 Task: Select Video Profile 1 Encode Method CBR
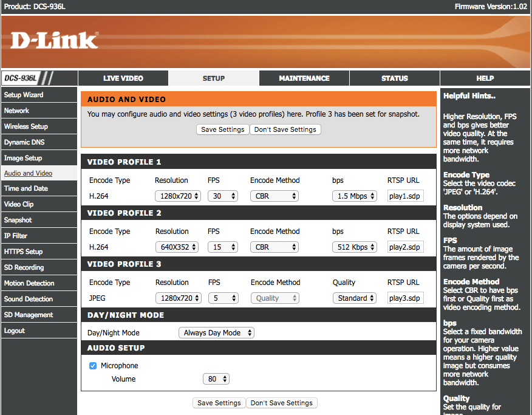point(274,196)
